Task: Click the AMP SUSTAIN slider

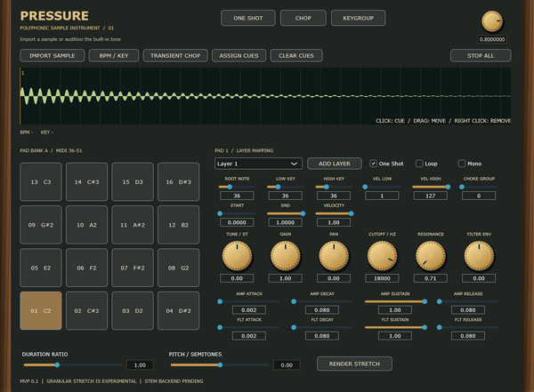Action: (395, 301)
